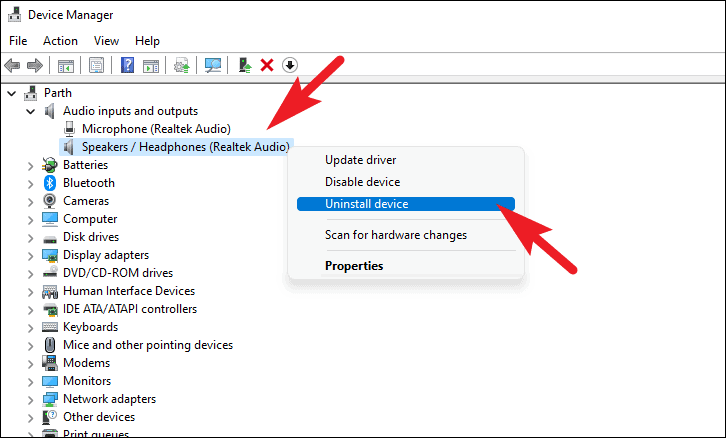Viewport: 726px width, 438px height.
Task: Open the Help menu
Action: (x=147, y=41)
